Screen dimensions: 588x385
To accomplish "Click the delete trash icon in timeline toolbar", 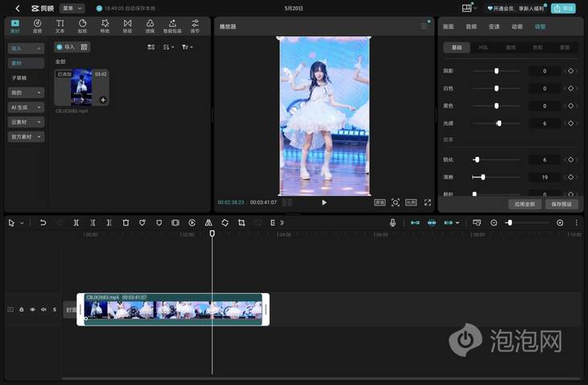I will (126, 222).
